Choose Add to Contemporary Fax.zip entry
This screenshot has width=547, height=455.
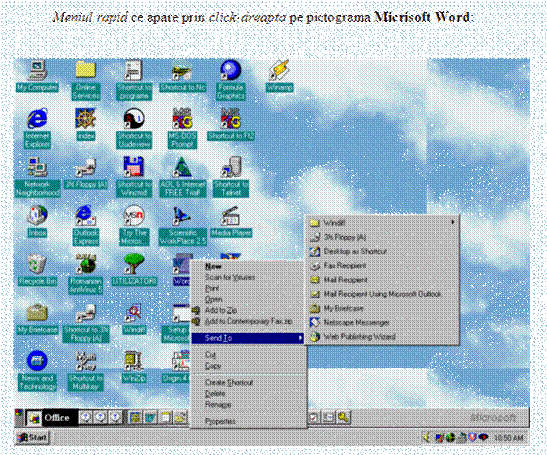pos(248,321)
